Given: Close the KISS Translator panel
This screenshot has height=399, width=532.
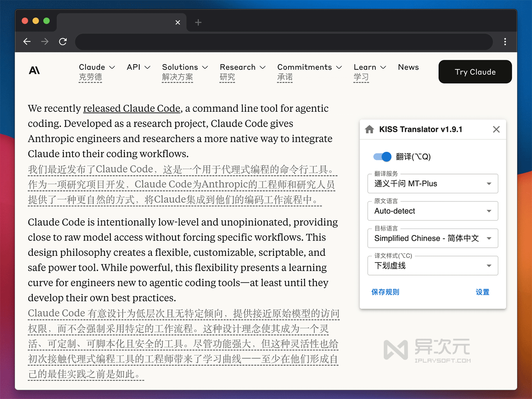Looking at the screenshot, I should [x=496, y=129].
